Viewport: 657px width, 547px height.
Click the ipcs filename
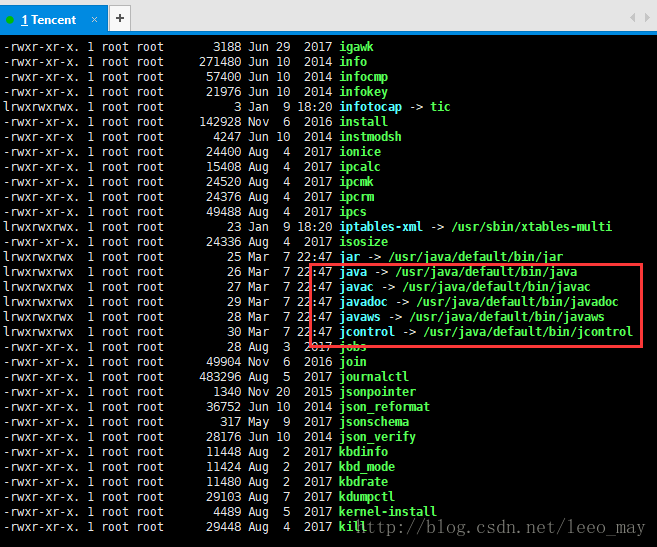353,212
